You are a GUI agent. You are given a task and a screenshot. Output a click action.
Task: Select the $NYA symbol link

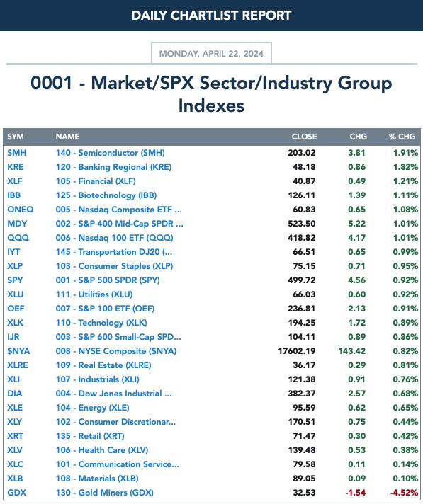(x=18, y=350)
